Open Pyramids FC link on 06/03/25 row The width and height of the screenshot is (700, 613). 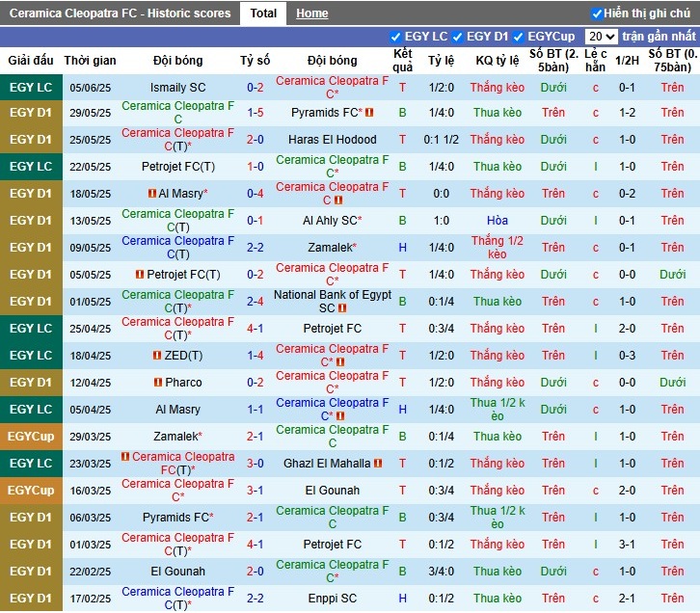175,517
